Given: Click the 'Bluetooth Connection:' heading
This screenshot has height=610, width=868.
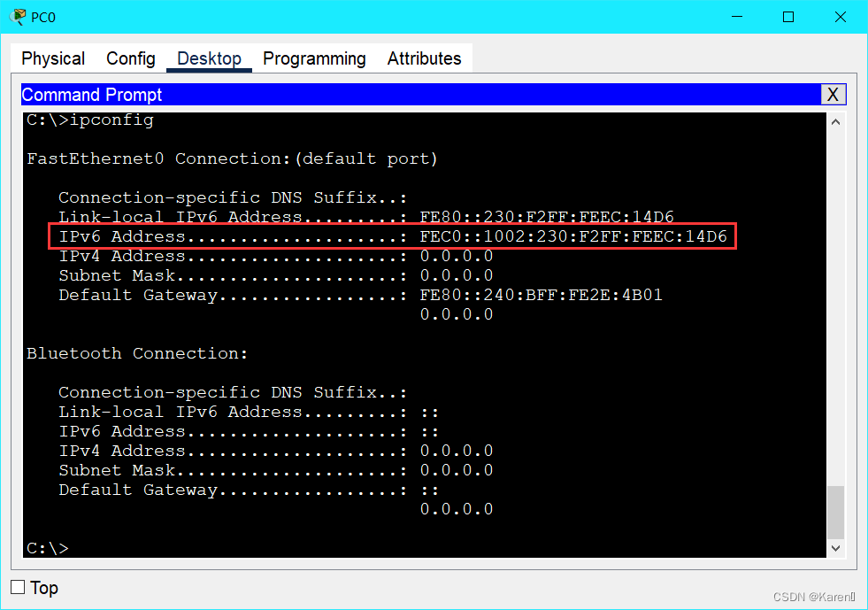Looking at the screenshot, I should (137, 353).
